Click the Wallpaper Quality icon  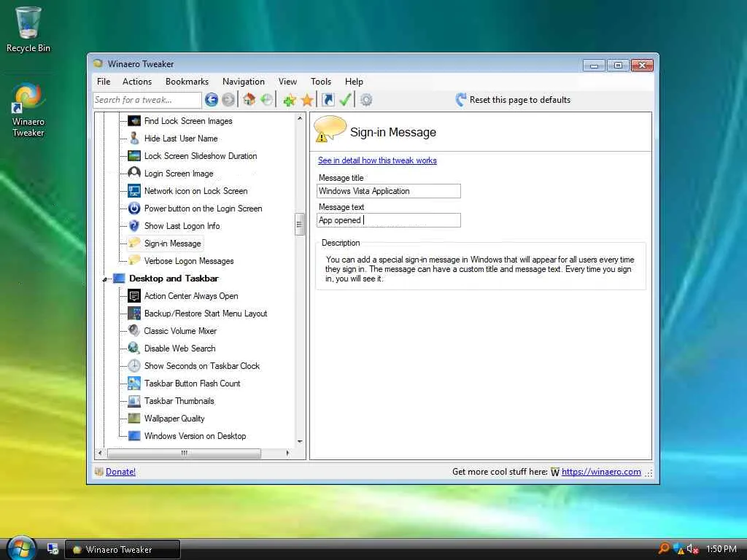click(x=134, y=418)
